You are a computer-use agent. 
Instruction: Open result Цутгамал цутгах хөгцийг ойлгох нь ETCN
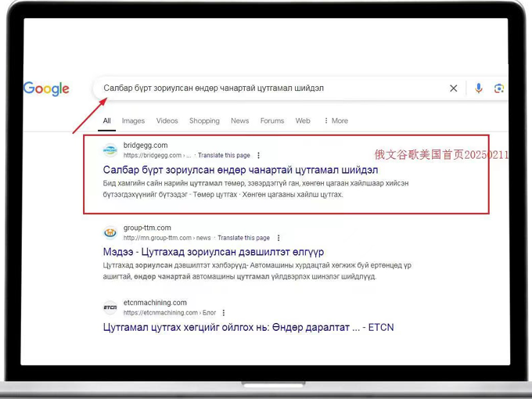click(248, 327)
